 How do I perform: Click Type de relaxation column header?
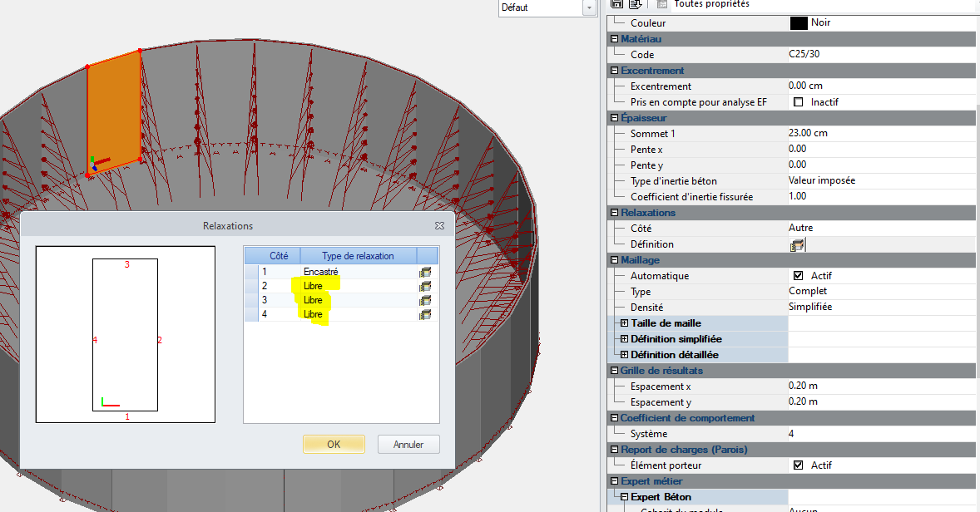[358, 256]
